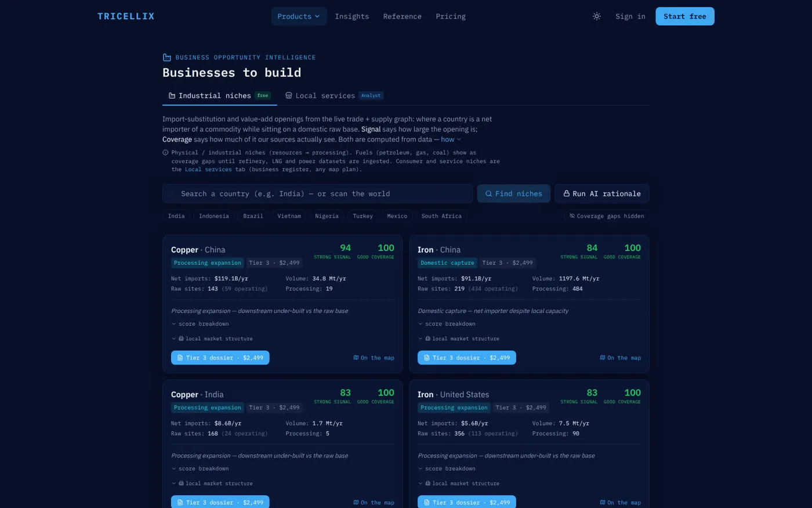Click the factory icon on Industrial niches tab

pos(172,96)
